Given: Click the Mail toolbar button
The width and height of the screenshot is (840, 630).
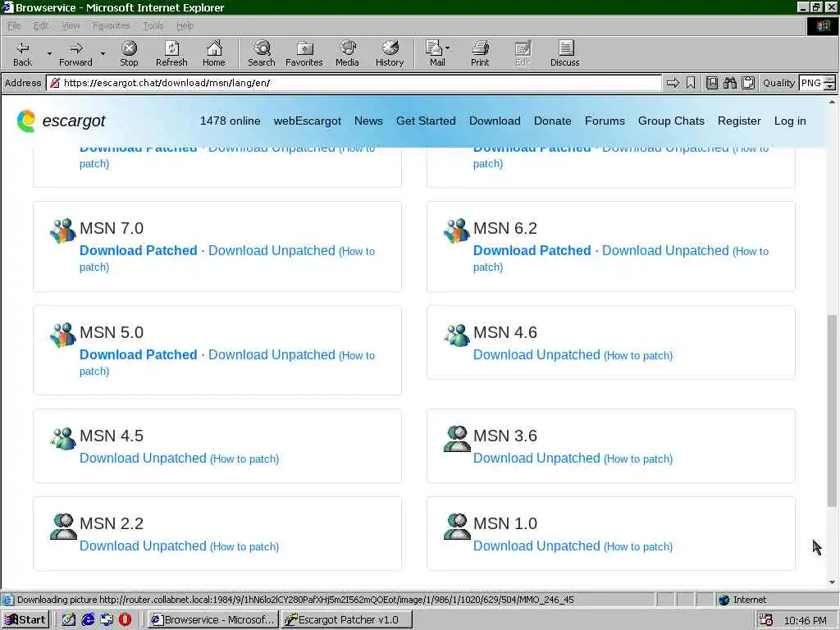Looking at the screenshot, I should click(x=436, y=53).
